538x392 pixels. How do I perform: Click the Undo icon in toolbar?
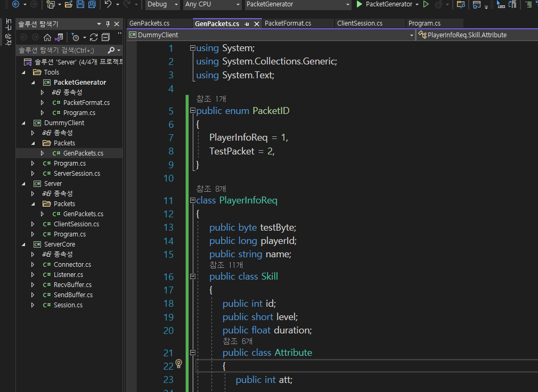coord(109,5)
